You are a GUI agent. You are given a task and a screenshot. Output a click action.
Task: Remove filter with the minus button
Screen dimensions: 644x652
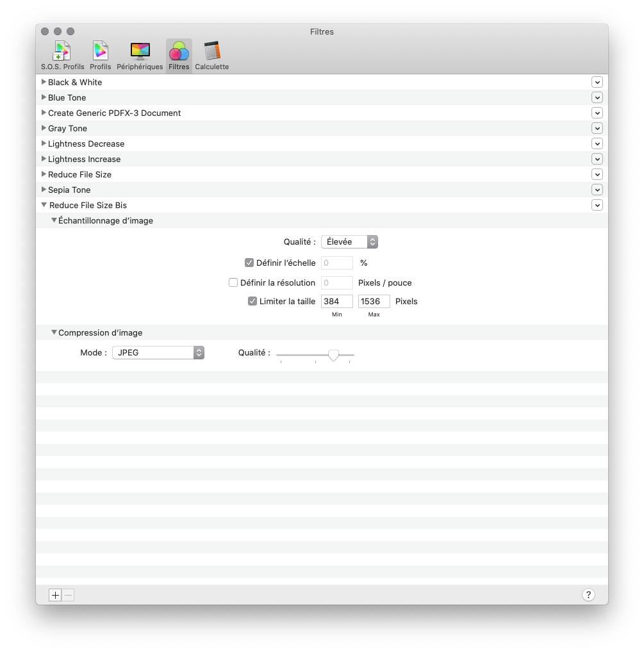[68, 595]
